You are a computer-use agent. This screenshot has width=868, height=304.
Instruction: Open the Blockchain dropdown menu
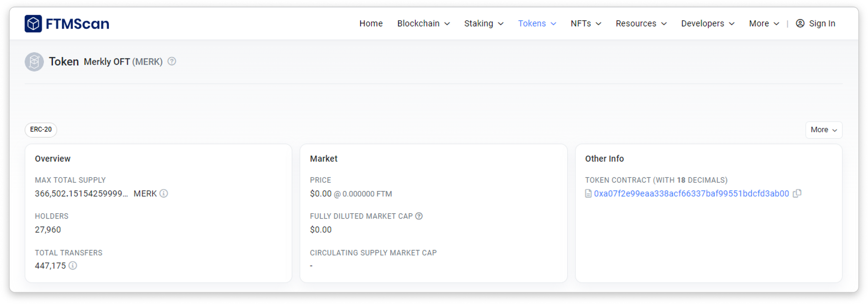click(424, 23)
